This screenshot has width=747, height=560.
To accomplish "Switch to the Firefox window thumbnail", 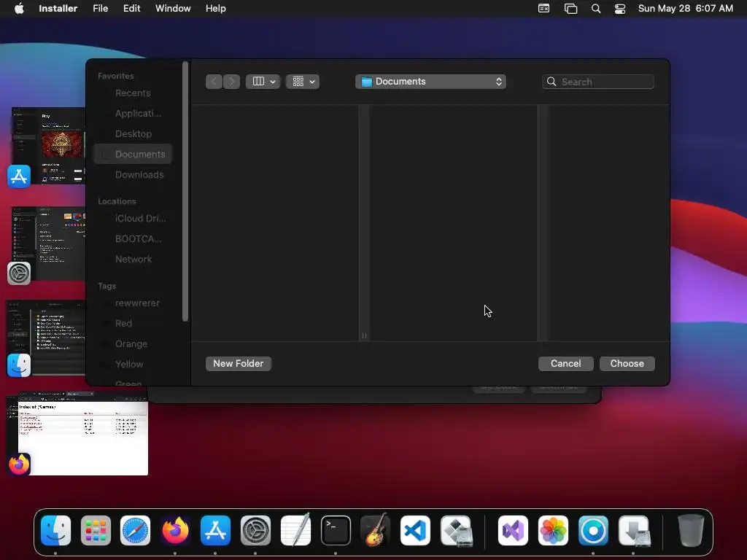I will coord(83,433).
